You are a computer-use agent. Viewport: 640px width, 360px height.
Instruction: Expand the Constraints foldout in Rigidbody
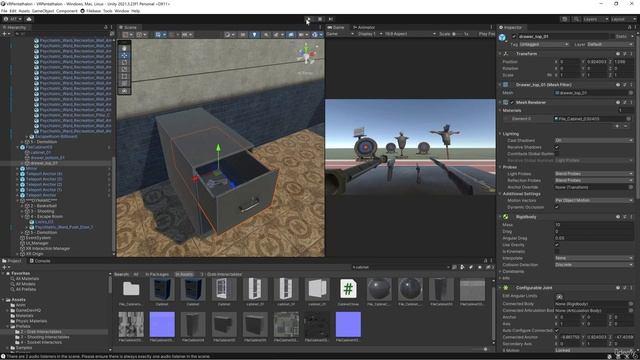[x=500, y=271]
